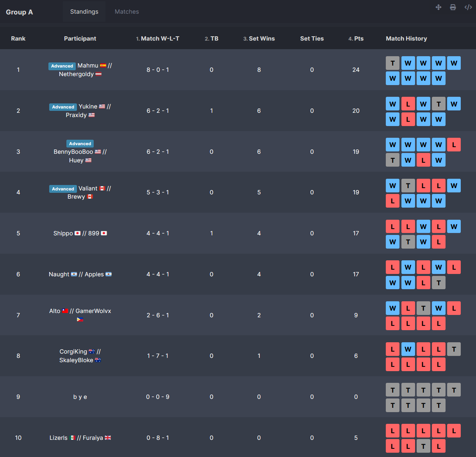Viewport: 476px width, 457px height.
Task: Print the standings with printer icon
Action: point(453,7)
